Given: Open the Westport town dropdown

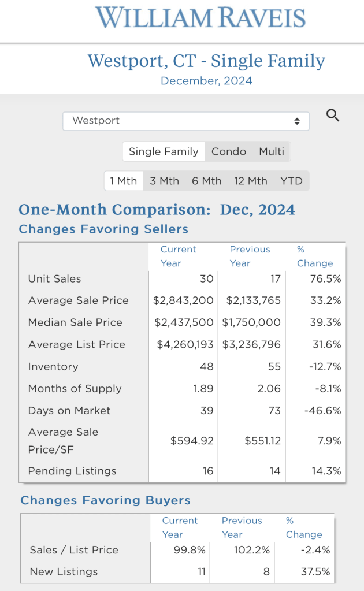Looking at the screenshot, I should pyautogui.click(x=185, y=121).
